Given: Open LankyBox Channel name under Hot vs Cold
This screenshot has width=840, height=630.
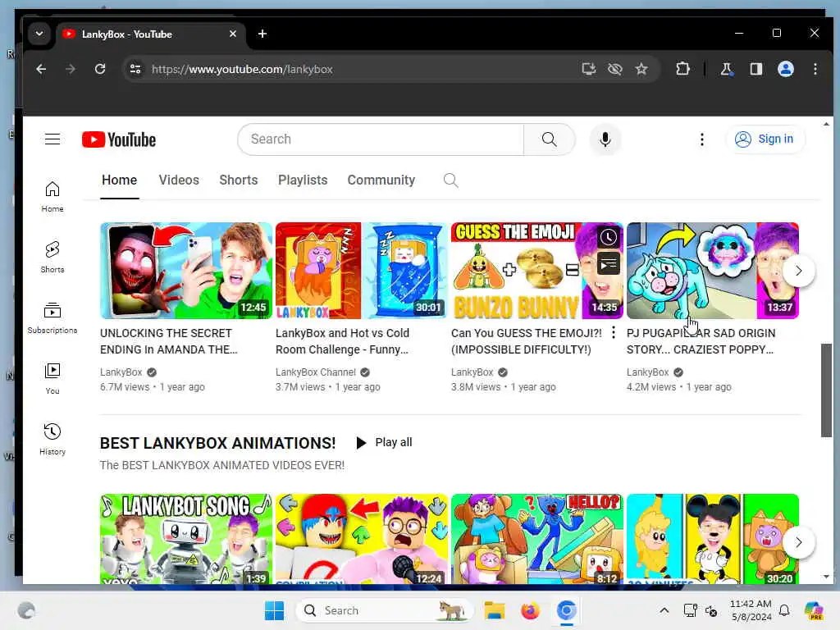Looking at the screenshot, I should [316, 372].
